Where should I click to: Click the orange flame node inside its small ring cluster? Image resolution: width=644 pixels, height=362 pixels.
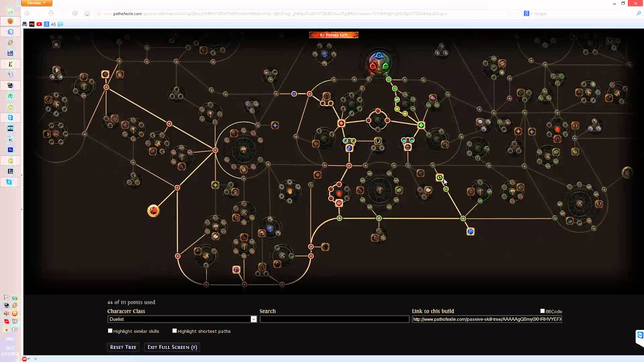pos(289,191)
